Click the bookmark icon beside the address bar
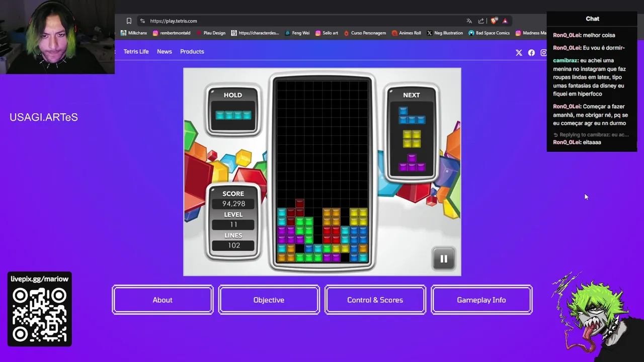The width and height of the screenshot is (644, 362). click(129, 21)
